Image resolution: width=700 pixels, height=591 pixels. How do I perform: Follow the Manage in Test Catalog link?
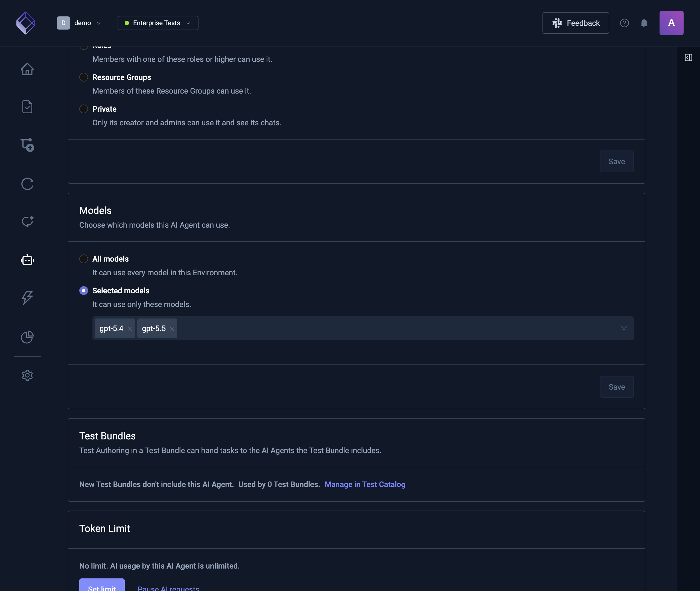[365, 485]
